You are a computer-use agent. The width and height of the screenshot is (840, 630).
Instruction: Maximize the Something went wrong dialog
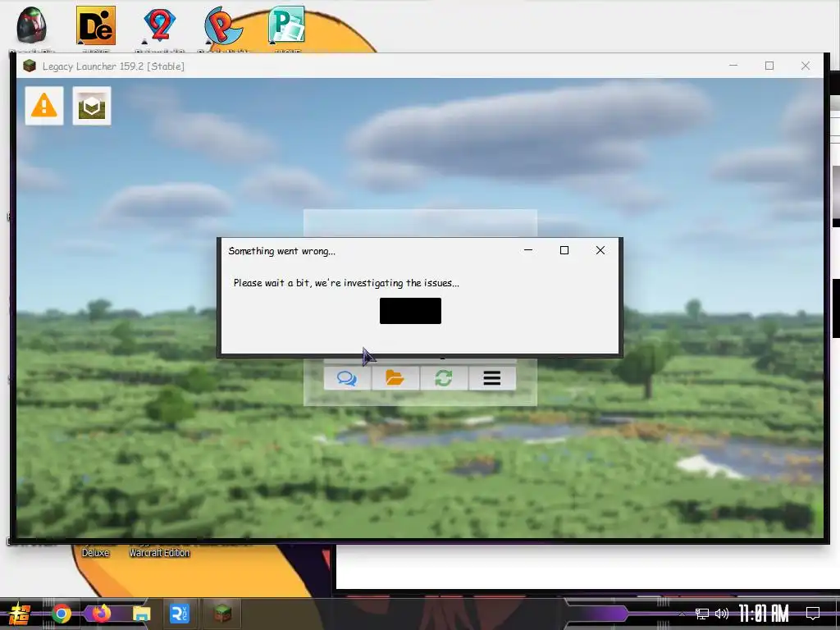coord(564,250)
